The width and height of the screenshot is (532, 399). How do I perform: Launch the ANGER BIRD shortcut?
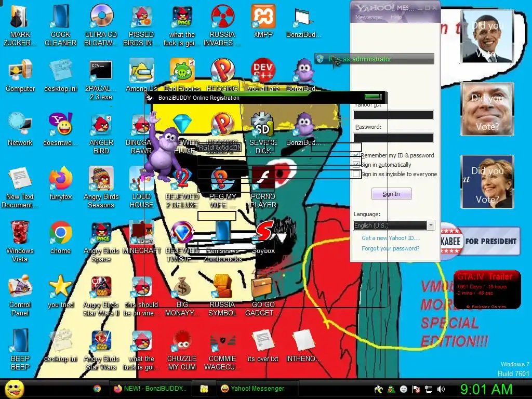101,135
